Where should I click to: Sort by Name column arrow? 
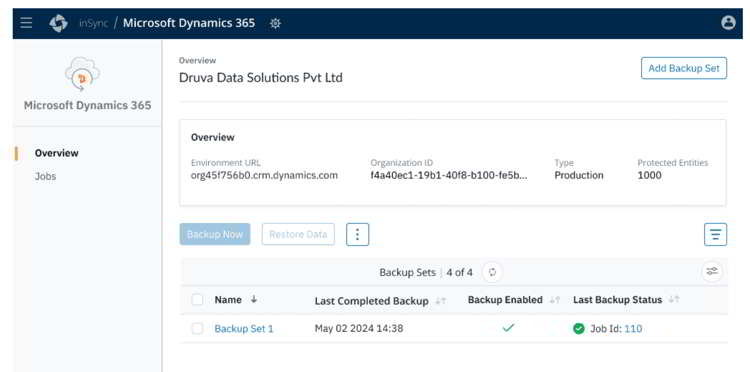(x=254, y=299)
